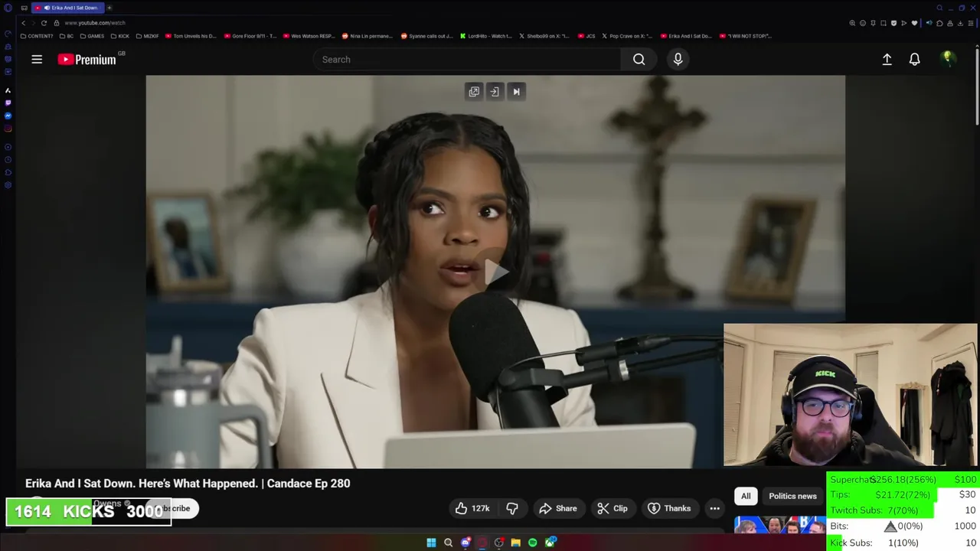Open Messenger in browser sidebar
This screenshot has width=980, height=551.
(8, 116)
